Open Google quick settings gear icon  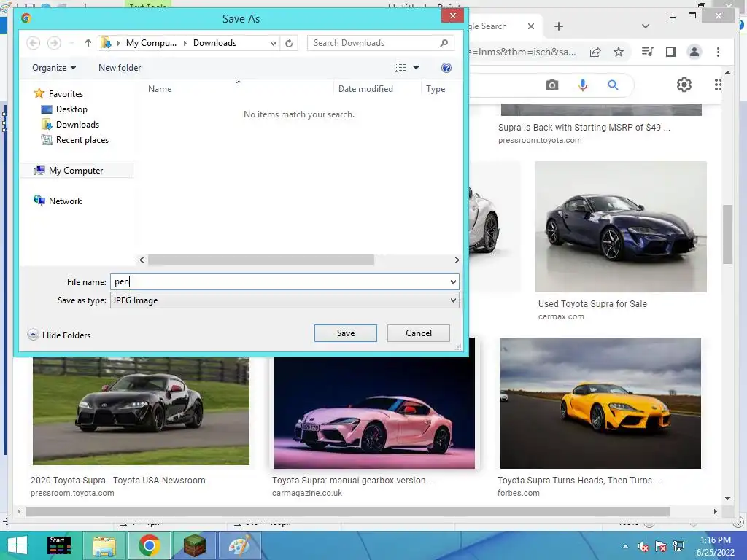(x=684, y=85)
